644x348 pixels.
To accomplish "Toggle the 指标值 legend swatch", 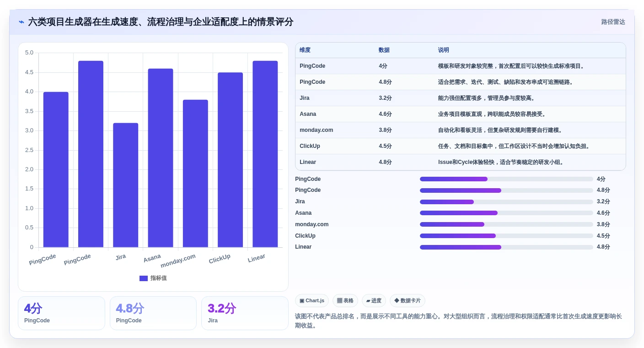I will pyautogui.click(x=144, y=278).
